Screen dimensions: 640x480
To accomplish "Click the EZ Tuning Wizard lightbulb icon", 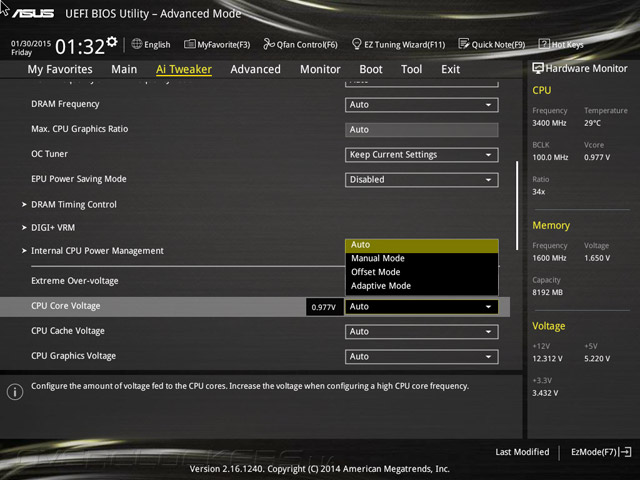I will pos(356,44).
